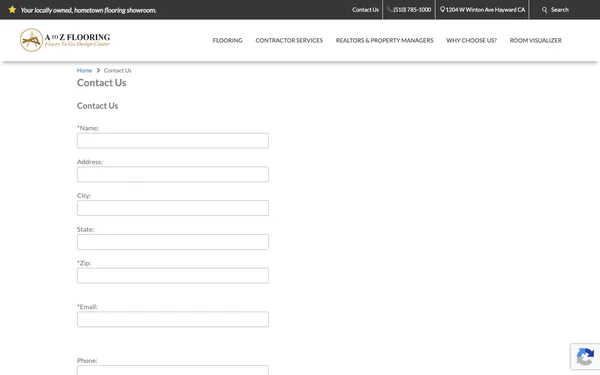This screenshot has height=375, width=600.
Task: Click the 'City:' field label
Action: click(84, 196)
